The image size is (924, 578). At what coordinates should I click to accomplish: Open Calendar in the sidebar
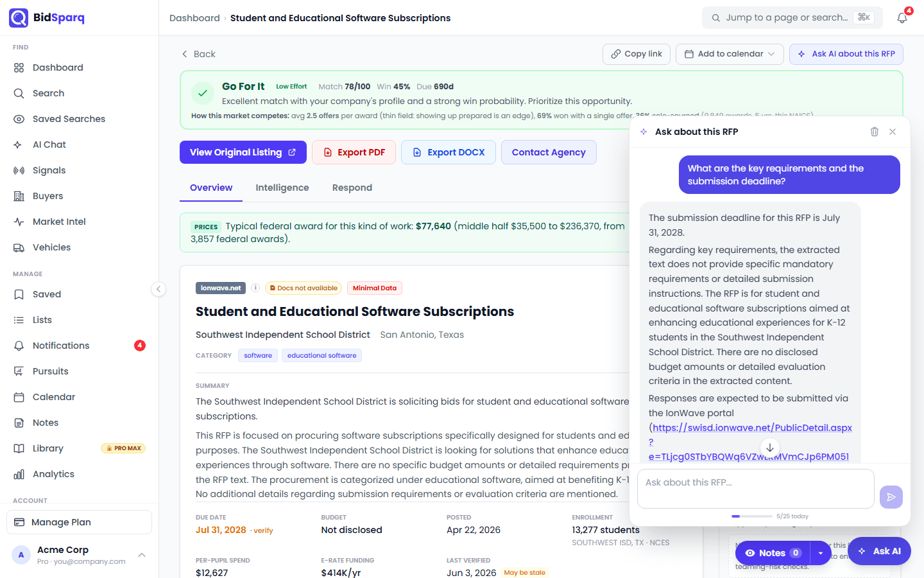[80, 397]
